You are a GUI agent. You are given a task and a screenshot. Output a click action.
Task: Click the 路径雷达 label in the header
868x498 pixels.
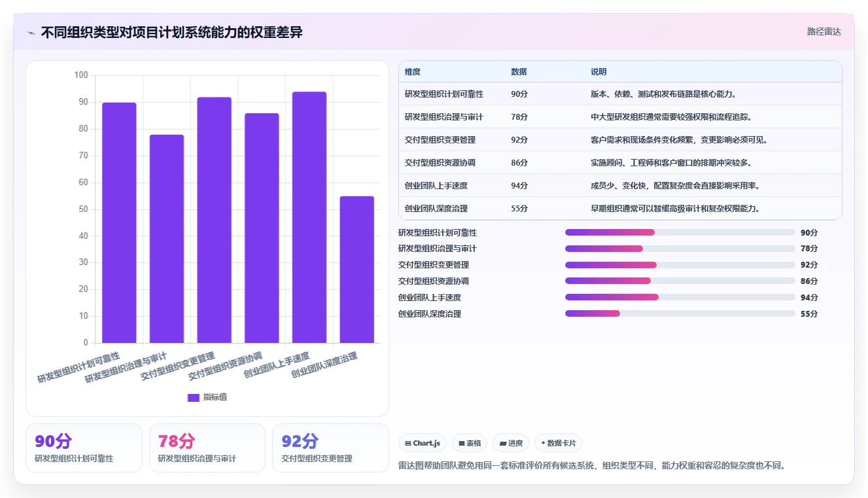824,31
